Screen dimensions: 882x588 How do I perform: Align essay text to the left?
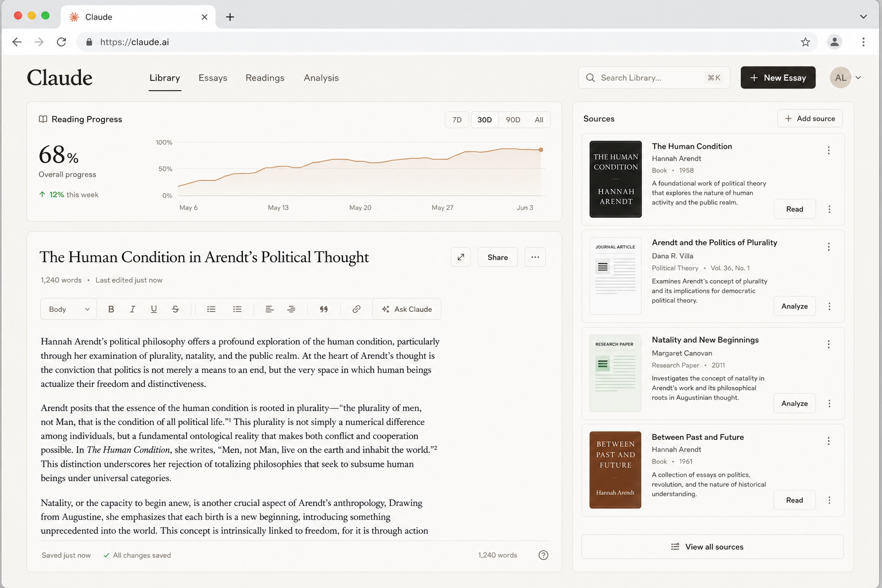[x=269, y=309]
